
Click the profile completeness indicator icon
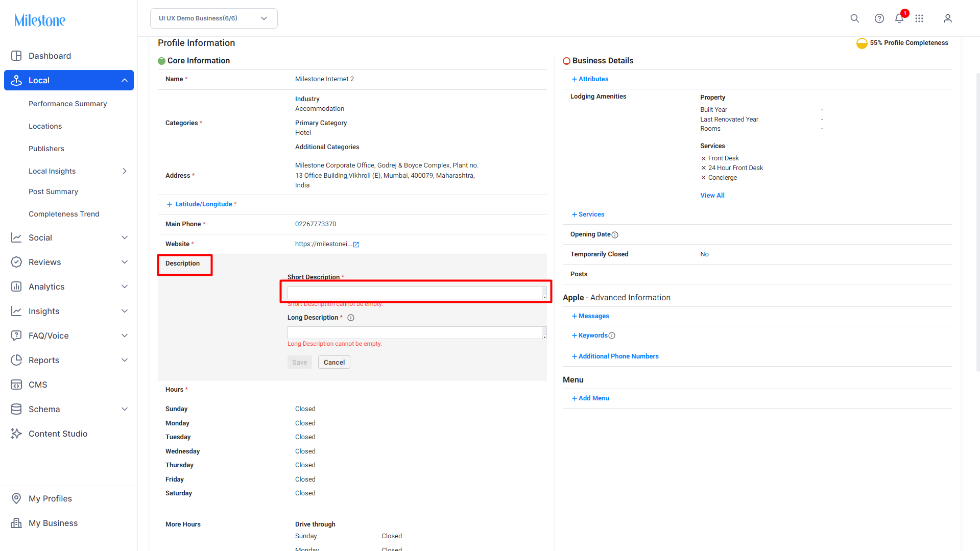[862, 43]
